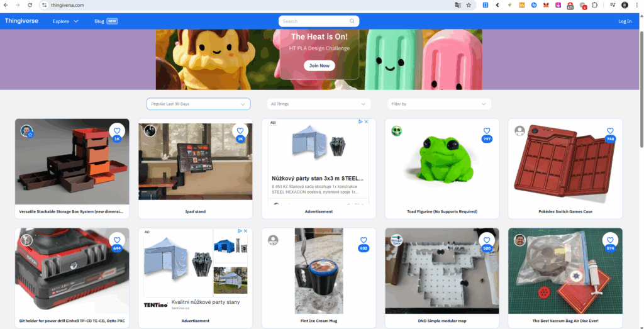This screenshot has height=329, width=644.
Task: Like The Best Vaccum Bag Air Disc
Action: (610, 240)
